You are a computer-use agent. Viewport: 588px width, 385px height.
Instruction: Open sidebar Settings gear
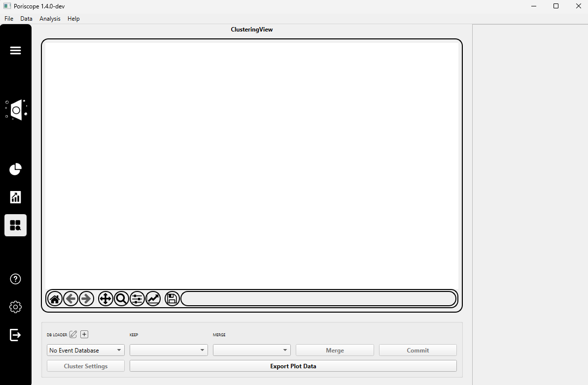(15, 307)
